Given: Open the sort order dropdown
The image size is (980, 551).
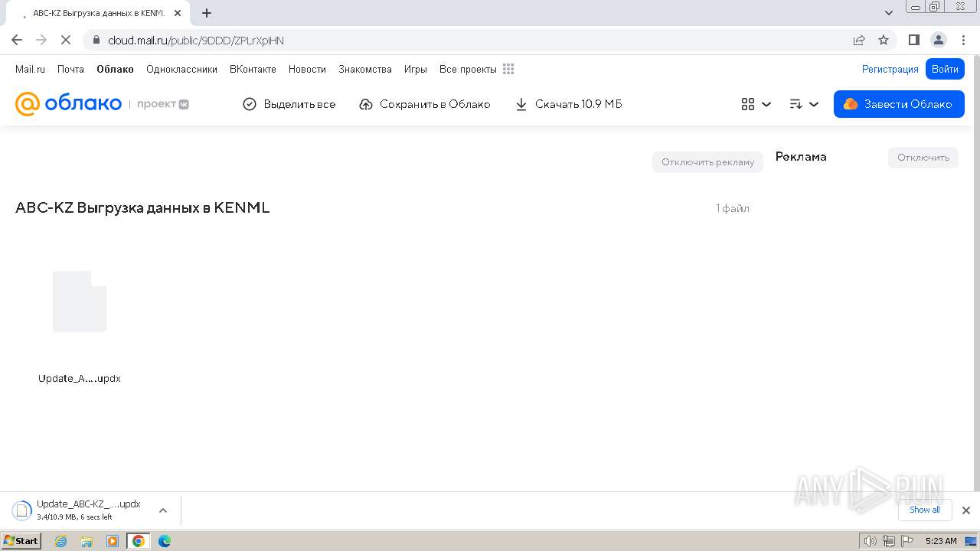Looking at the screenshot, I should (x=804, y=104).
